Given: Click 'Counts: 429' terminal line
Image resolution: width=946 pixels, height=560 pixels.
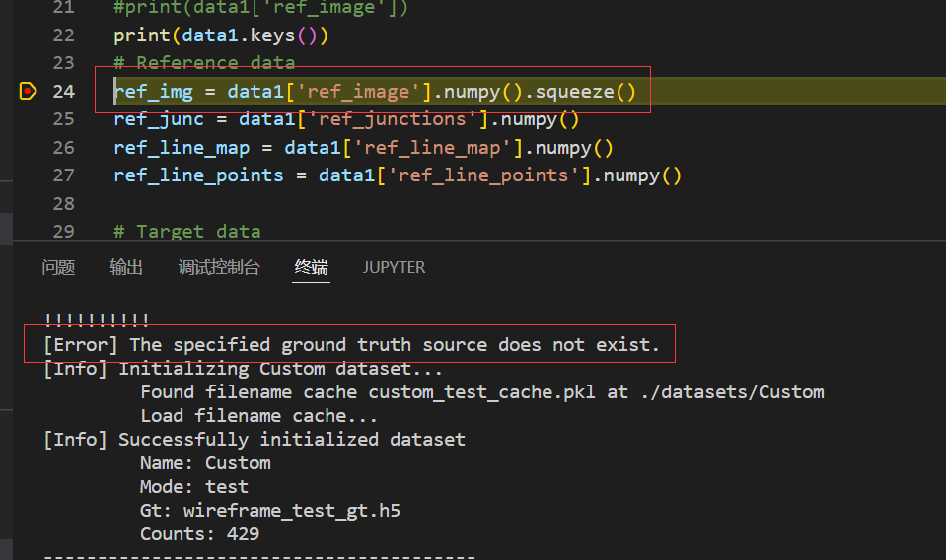Looking at the screenshot, I should (x=199, y=534).
